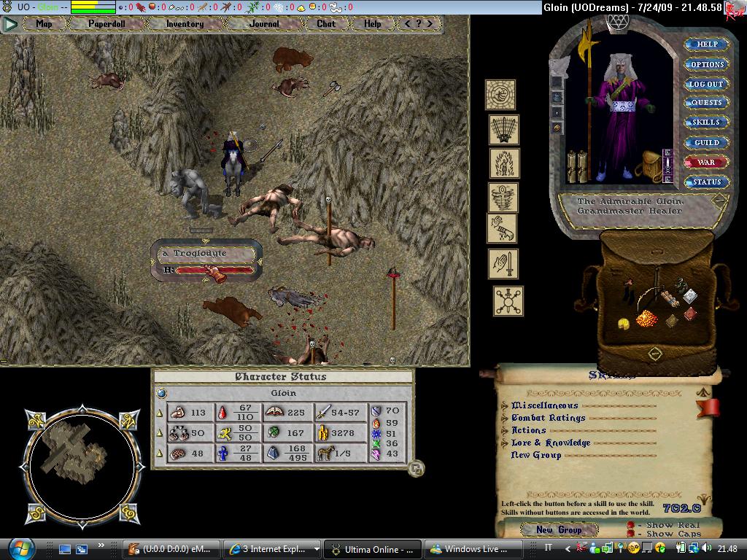Click the hand and sword icon
Screen dimensions: 747x560
[503, 264]
